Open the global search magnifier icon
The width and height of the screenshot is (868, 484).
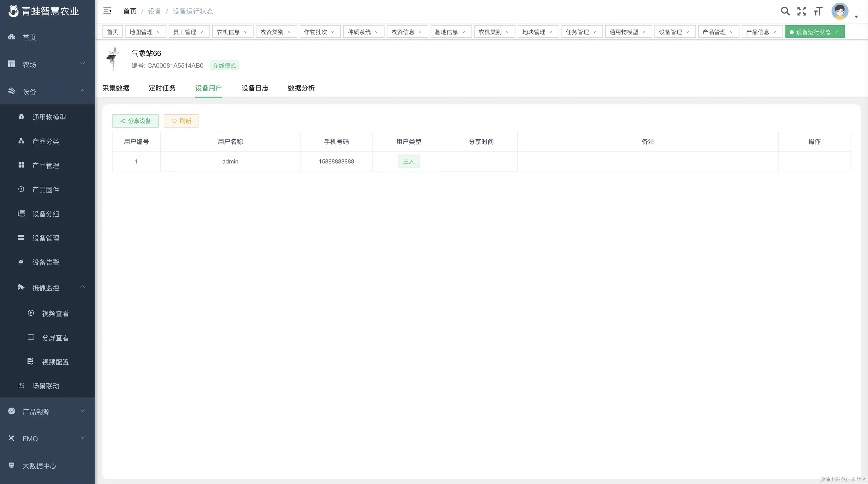click(x=785, y=11)
